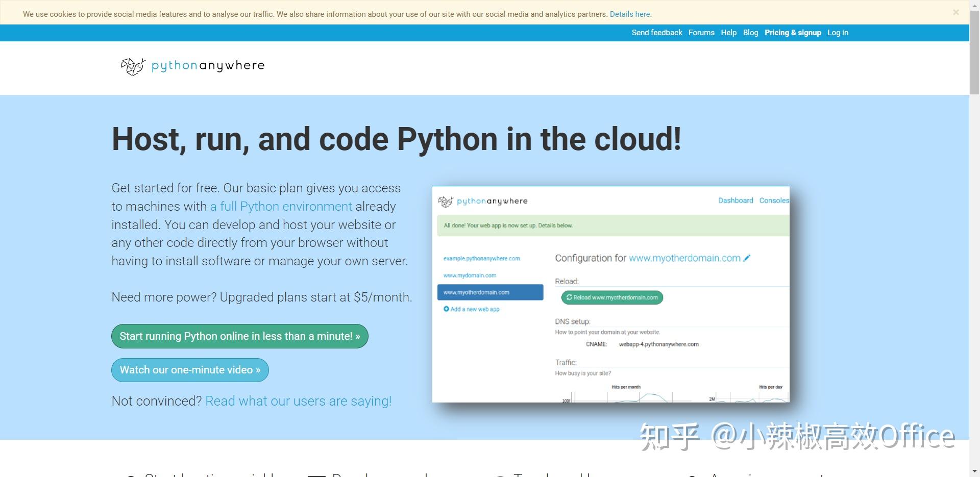Click Log in at the top right
Image resolution: width=980 pixels, height=477 pixels.
pyautogui.click(x=838, y=33)
